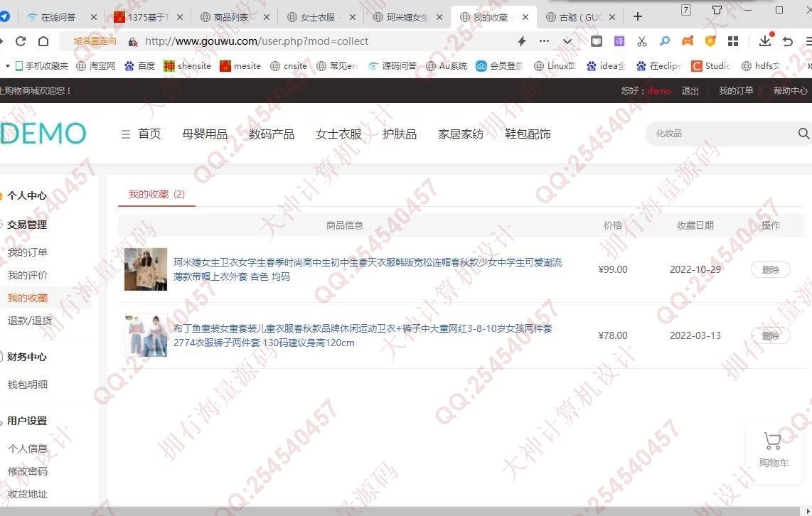This screenshot has height=516, width=812.
Task: Click the browser home icon
Action: (x=43, y=41)
